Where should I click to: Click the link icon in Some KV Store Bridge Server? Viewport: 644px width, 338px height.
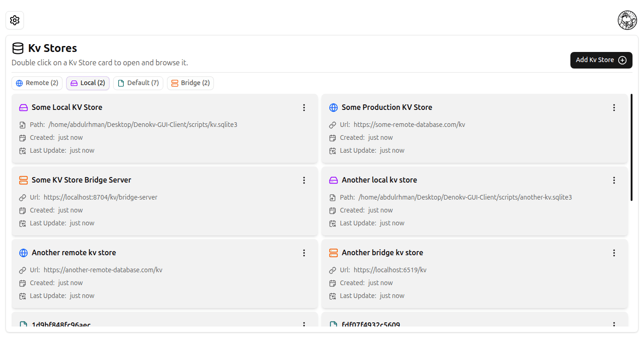23,198
